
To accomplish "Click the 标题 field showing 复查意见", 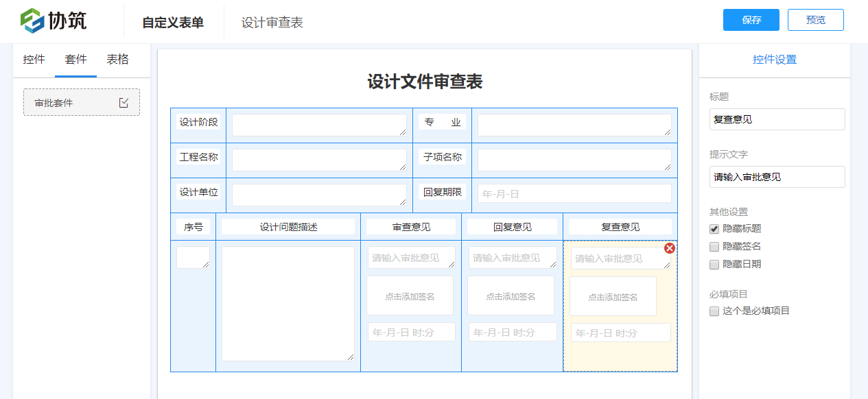I will click(x=777, y=119).
